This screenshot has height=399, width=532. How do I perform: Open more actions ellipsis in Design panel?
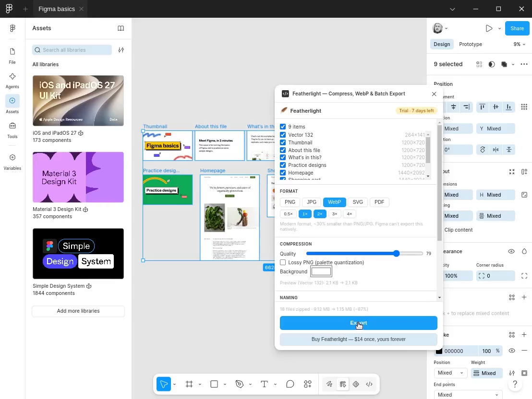(524, 64)
